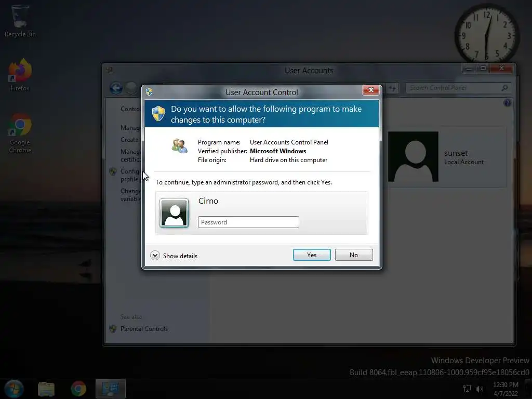532x399 pixels.
Task: Click the Start orb on taskbar
Action: [14, 389]
